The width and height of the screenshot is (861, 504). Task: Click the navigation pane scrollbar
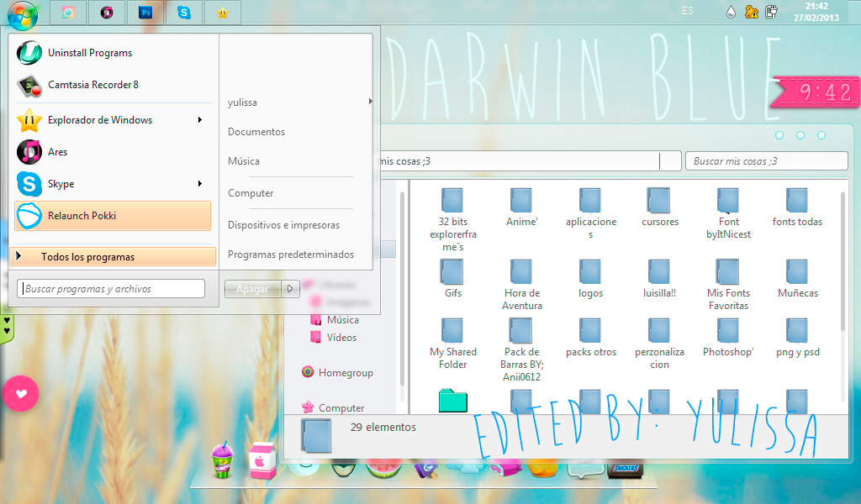tap(402, 288)
